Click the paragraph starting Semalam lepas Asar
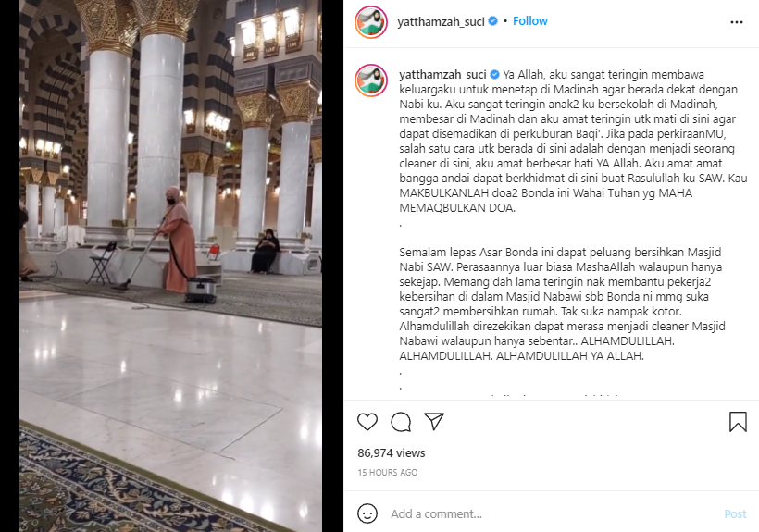Viewport: 759px width, 532px height. [562, 304]
